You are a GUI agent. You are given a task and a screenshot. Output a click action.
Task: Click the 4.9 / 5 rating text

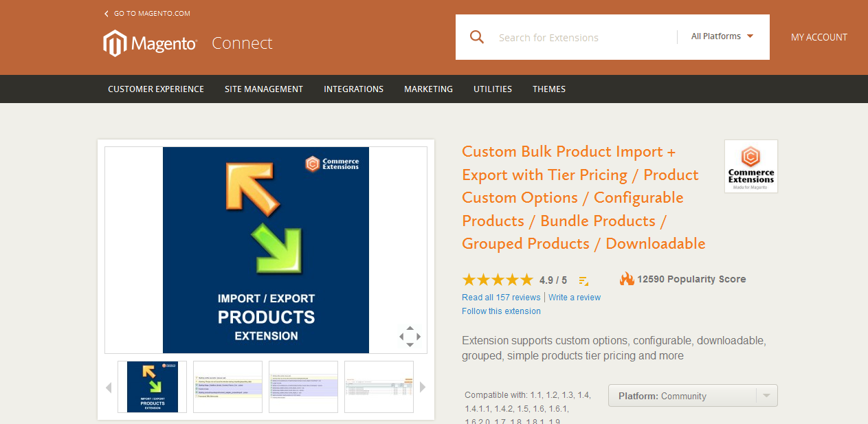pos(553,280)
